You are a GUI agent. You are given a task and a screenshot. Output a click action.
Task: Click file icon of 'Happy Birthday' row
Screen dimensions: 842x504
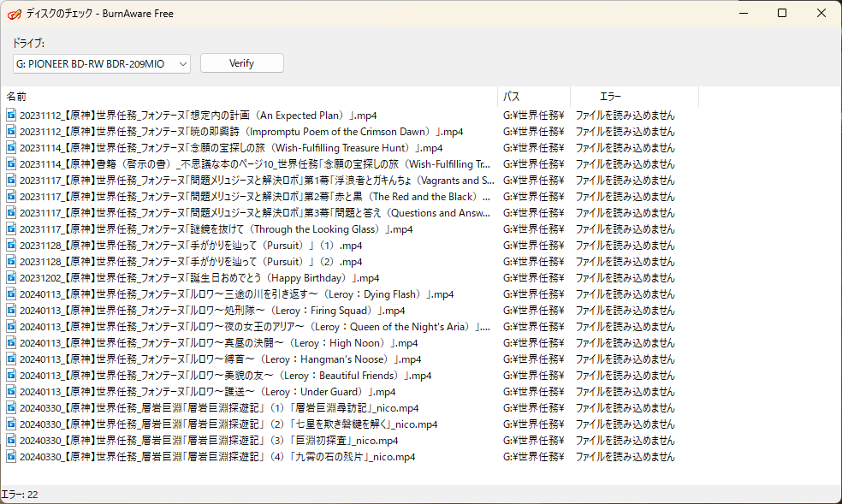tap(11, 277)
